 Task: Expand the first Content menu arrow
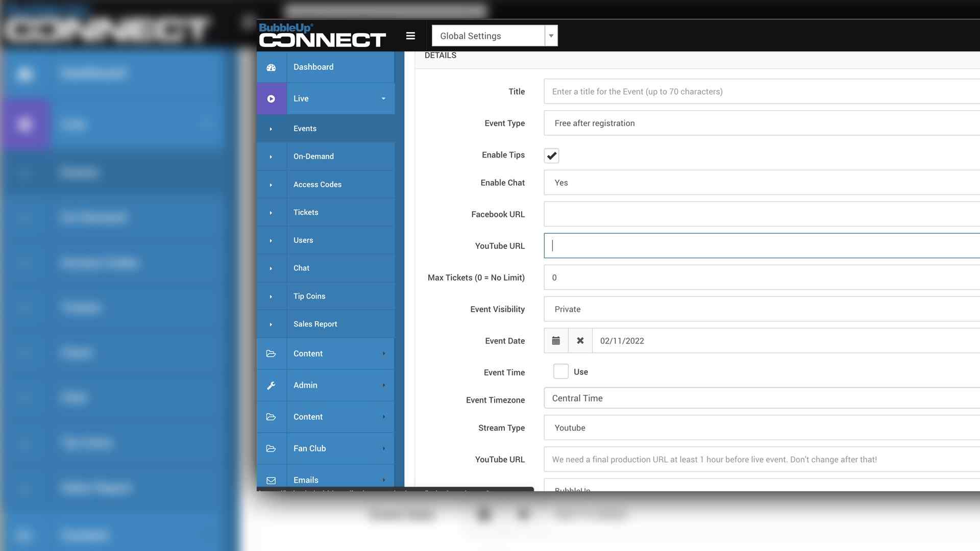tap(384, 354)
